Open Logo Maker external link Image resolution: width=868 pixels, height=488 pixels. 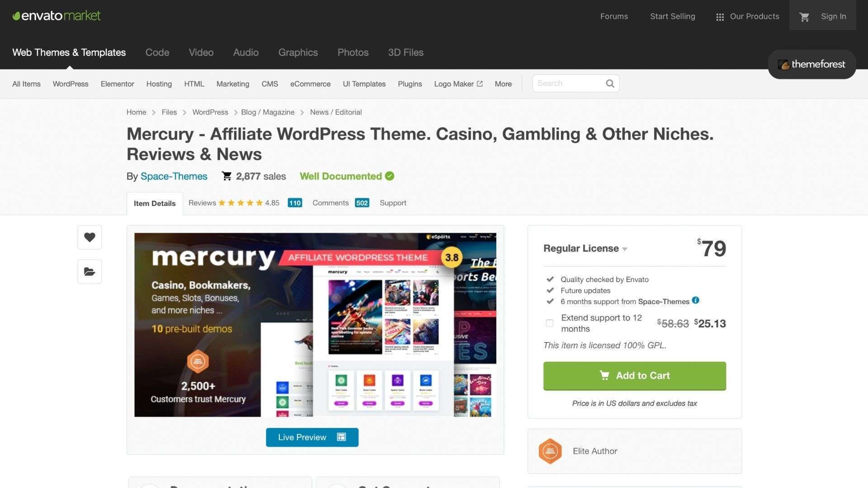pos(458,84)
